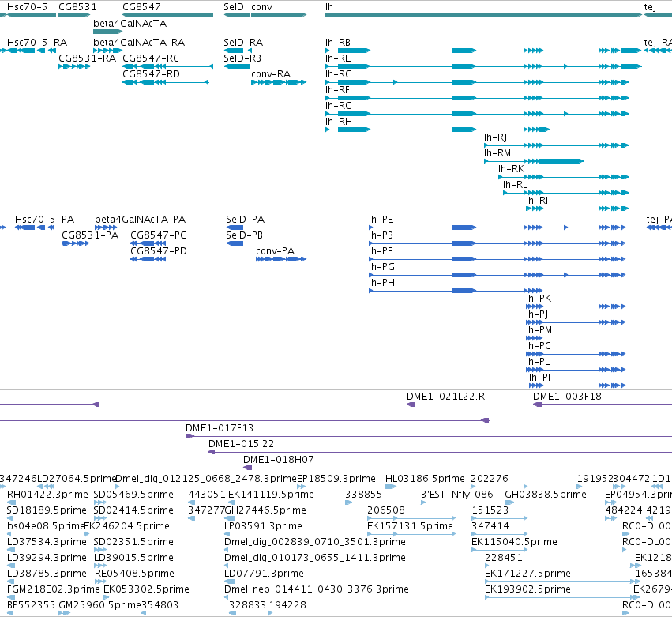Select the SelD gene label
This screenshot has width=672, height=617.
coord(234,7)
